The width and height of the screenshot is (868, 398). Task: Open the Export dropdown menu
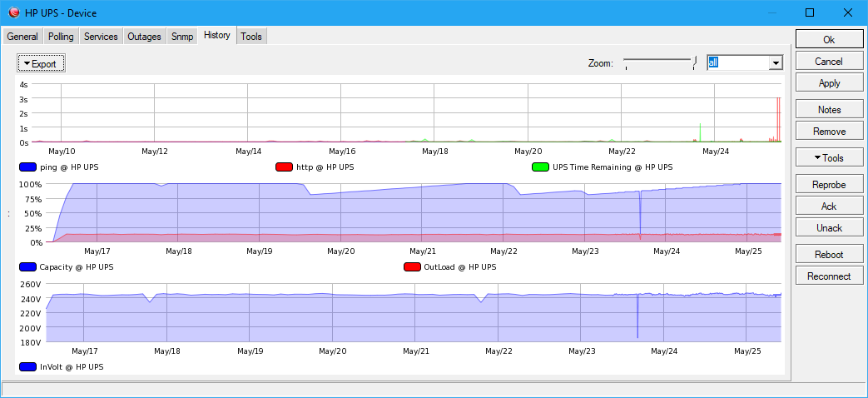[x=41, y=63]
